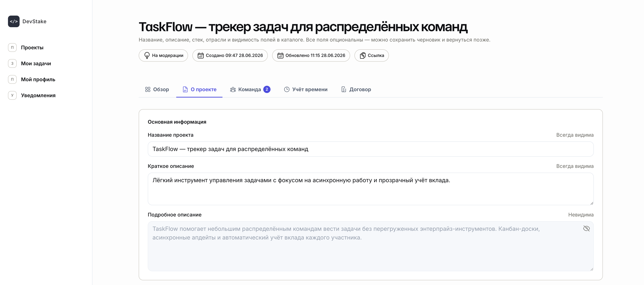The image size is (644, 285).
Task: Open the Проекты sidebar item
Action: [x=32, y=47]
